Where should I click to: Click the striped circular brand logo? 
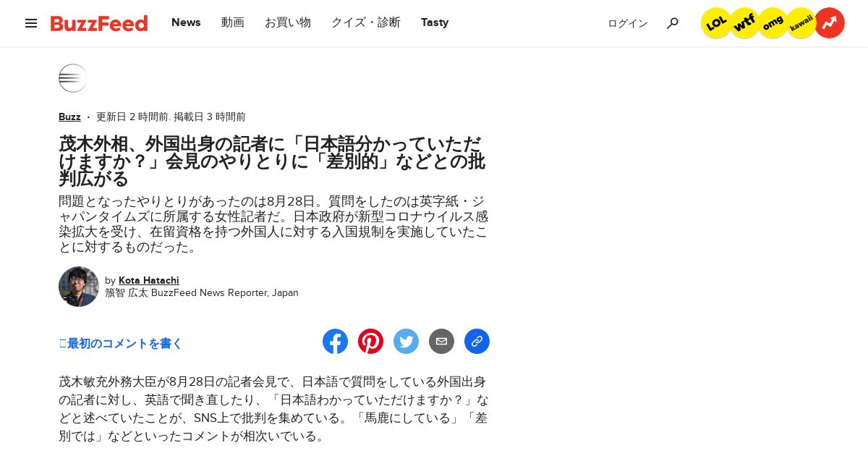(73, 78)
